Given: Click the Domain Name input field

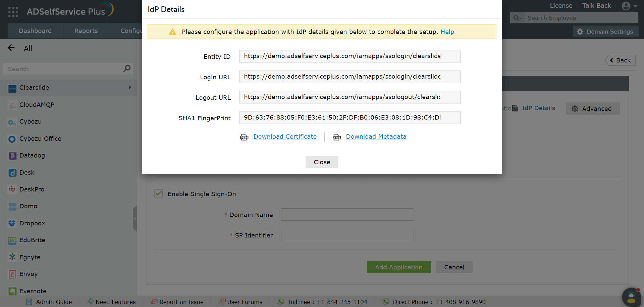Looking at the screenshot, I should [x=347, y=215].
